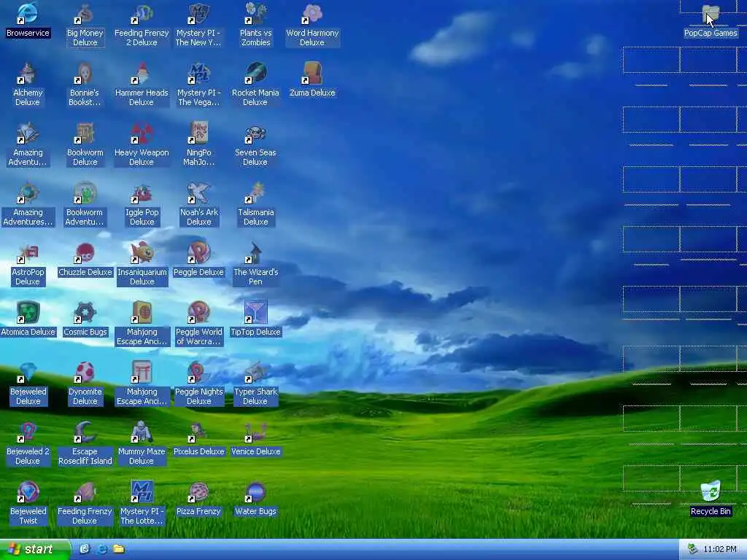Viewport: 747px width, 560px height.
Task: Open Bookworm Adventu... shortcut
Action: point(85,205)
